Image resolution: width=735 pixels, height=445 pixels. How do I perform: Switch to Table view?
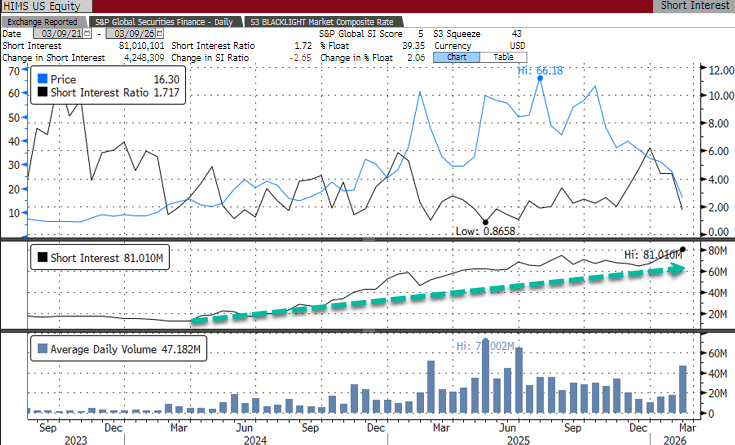tap(503, 56)
